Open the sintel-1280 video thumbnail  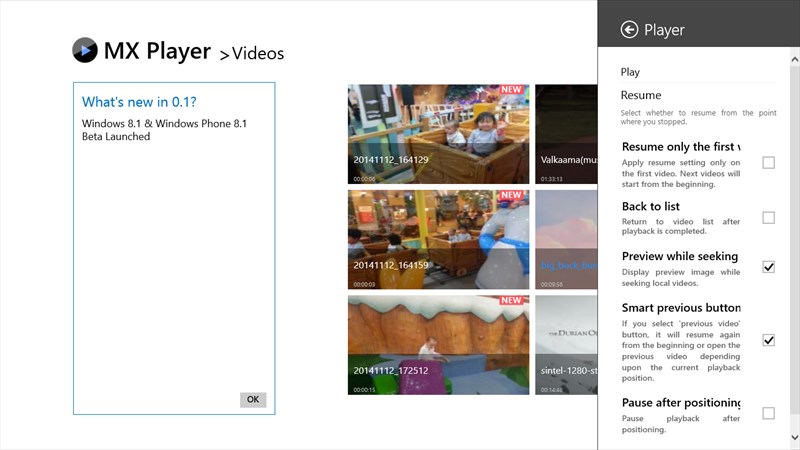click(566, 345)
